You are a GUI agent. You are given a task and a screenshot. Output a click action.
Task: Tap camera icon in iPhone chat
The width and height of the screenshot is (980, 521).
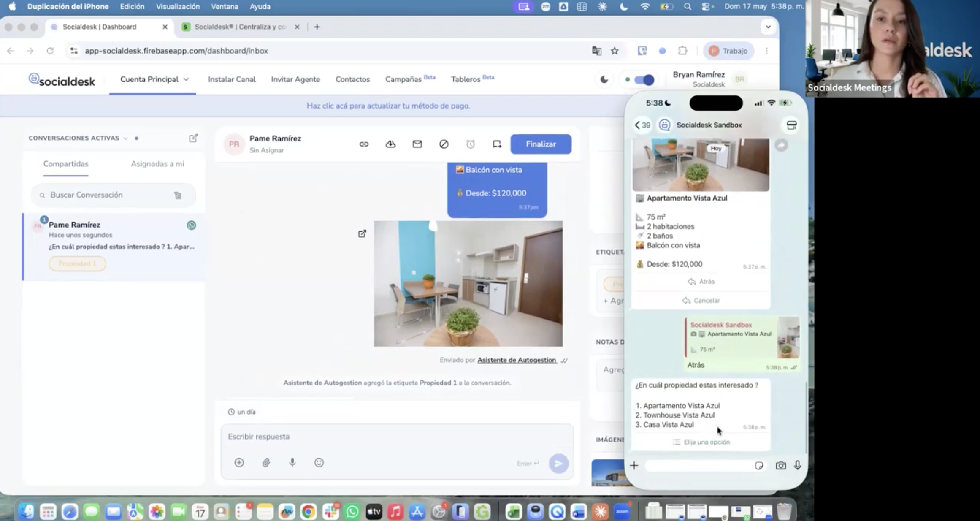tap(780, 465)
